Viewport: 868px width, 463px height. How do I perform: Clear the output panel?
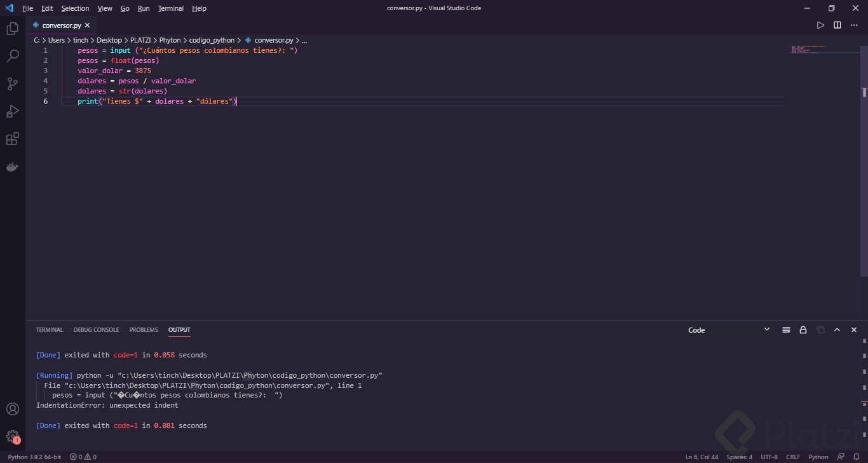click(x=786, y=330)
